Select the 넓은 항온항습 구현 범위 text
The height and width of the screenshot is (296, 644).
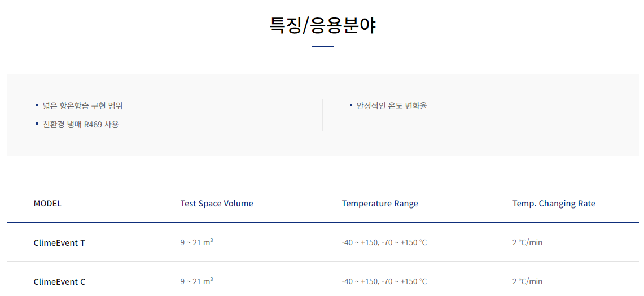(82, 106)
